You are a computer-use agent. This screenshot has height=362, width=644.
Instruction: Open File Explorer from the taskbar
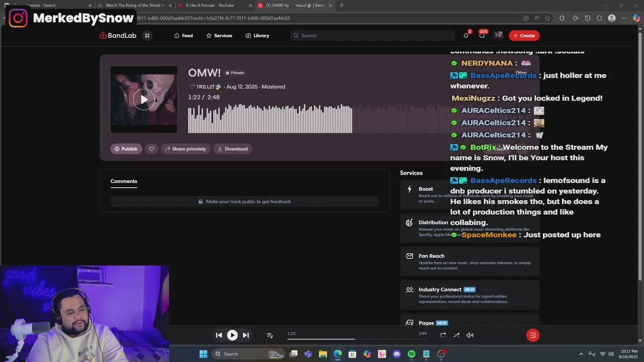(x=323, y=354)
